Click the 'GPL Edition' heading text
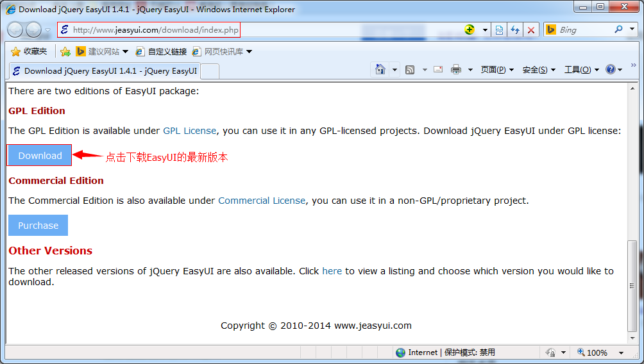 (x=37, y=111)
